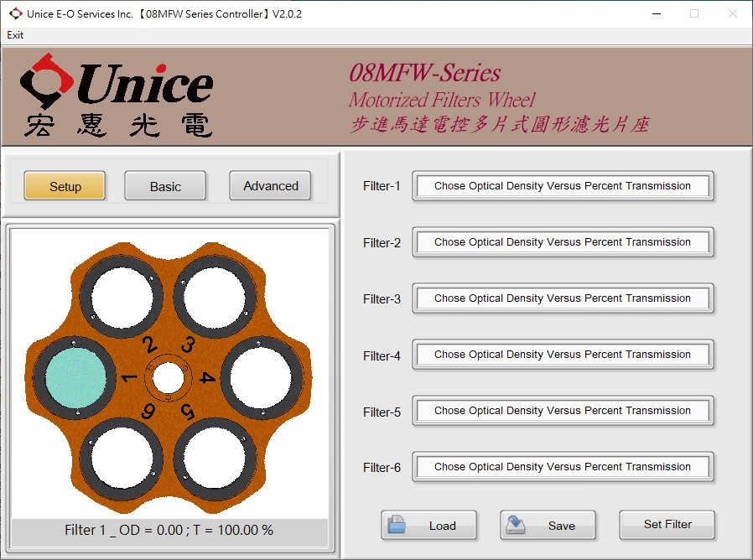Click the Filter-1 label
The height and width of the screenshot is (560, 753).
(x=382, y=186)
